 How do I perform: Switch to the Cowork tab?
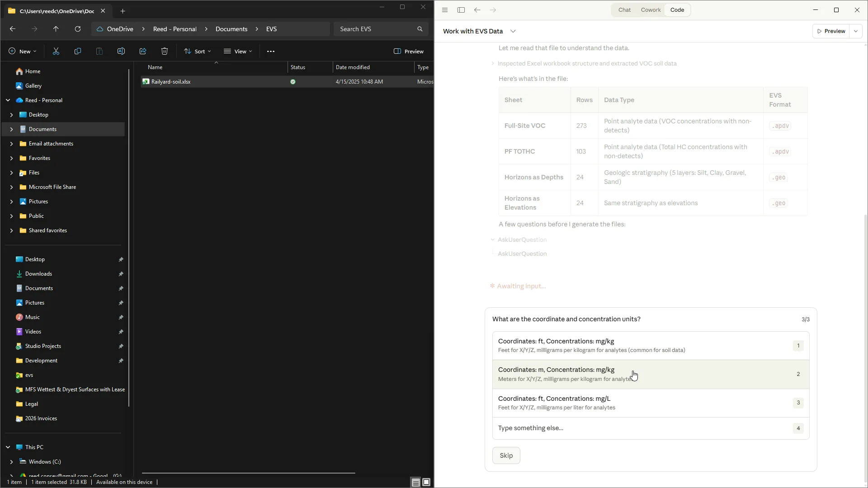(651, 10)
